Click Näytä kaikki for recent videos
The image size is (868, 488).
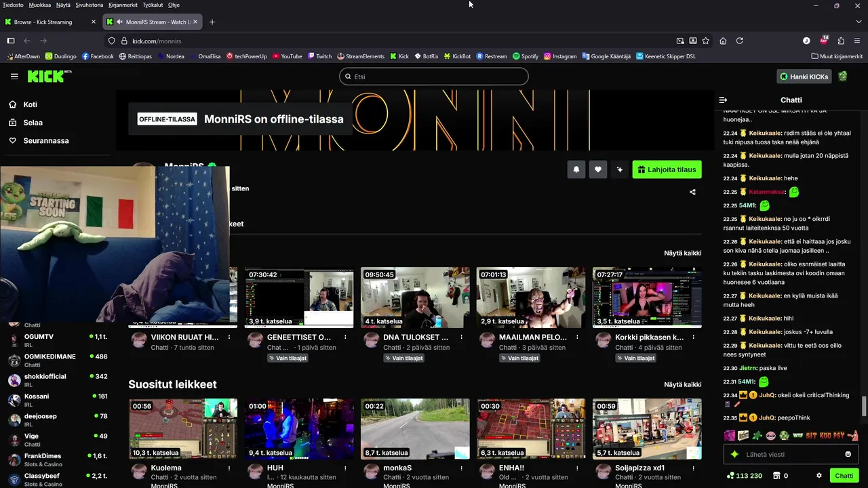click(683, 253)
